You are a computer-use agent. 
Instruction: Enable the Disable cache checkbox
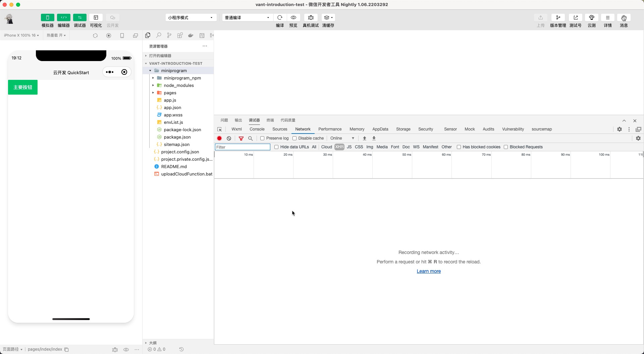(x=294, y=138)
